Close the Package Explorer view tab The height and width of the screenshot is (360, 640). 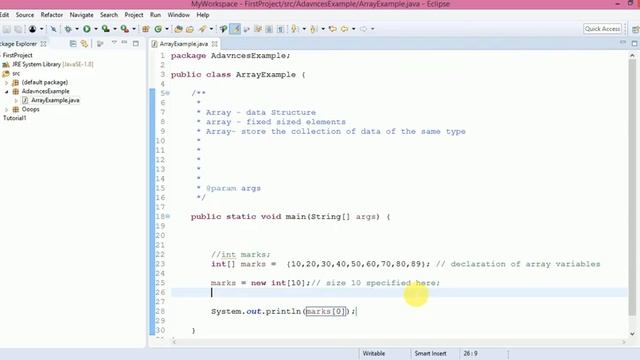[x=44, y=44]
